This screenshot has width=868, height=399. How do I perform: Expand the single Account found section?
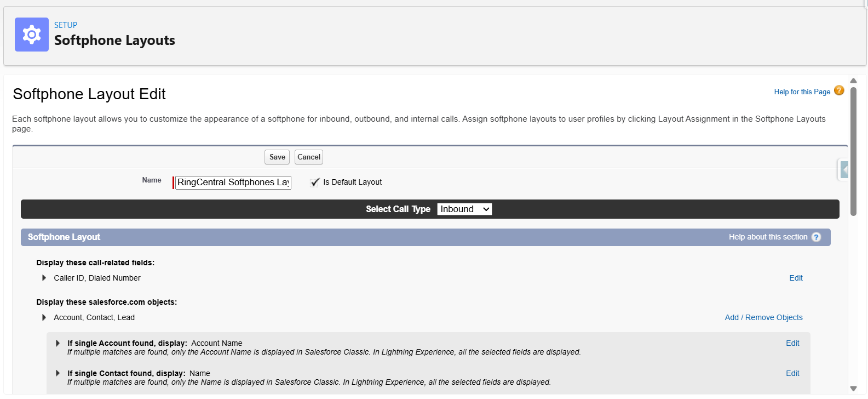[58, 343]
